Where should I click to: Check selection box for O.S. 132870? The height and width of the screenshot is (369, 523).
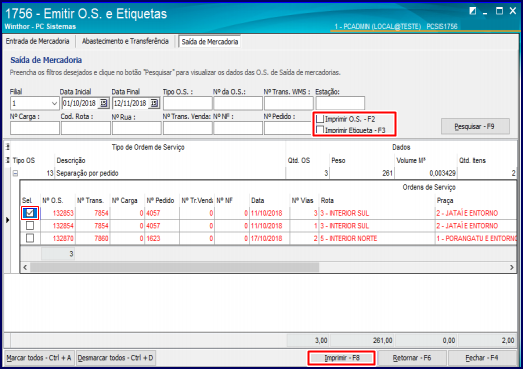click(30, 238)
